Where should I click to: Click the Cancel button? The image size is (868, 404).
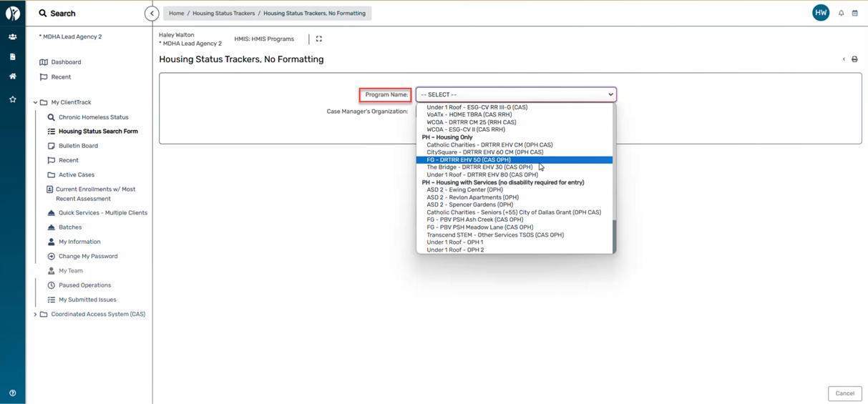click(x=844, y=393)
